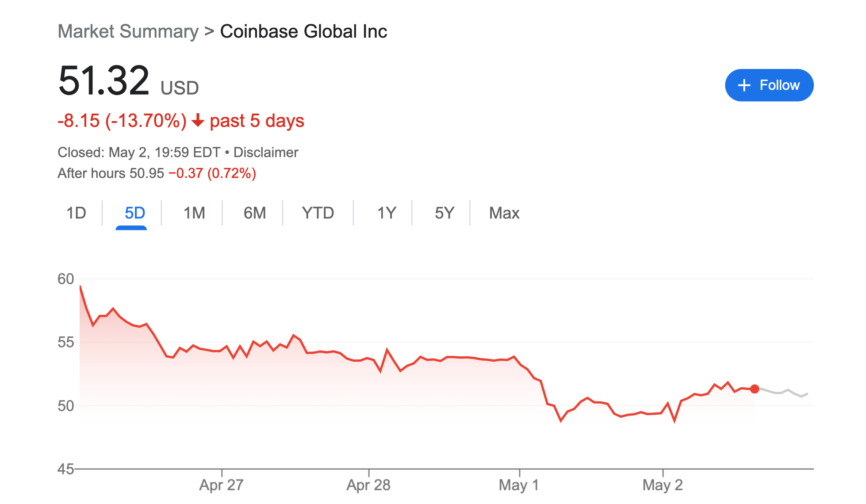Click the Coinbase Global Inc title
Screen dimensions: 866x504
pyautogui.click(x=303, y=31)
